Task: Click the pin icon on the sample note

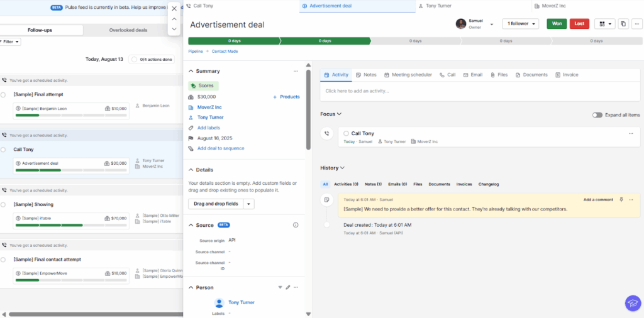Action: pos(621,200)
